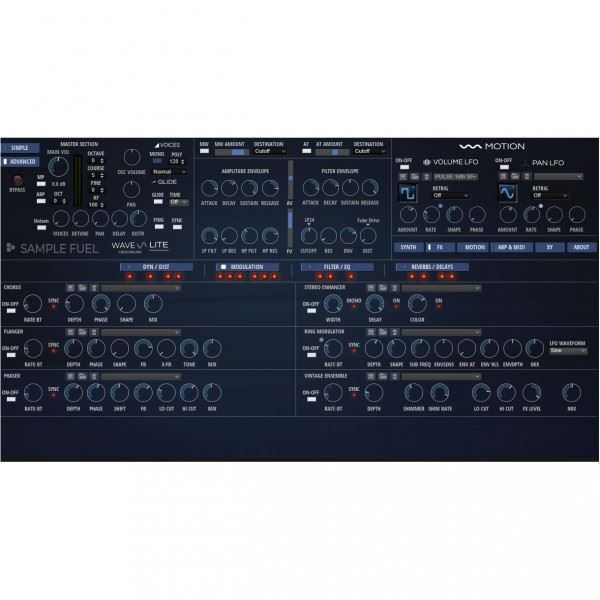Screen dimensions: 600x600
Task: Click the Vintage Ensemble delete preset trash icon
Action: (395, 377)
